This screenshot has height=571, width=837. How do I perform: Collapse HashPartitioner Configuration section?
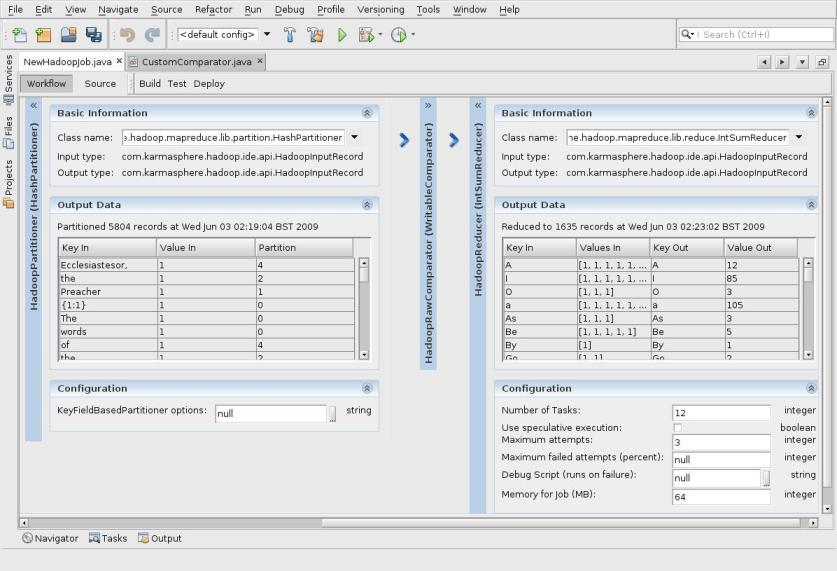367,388
